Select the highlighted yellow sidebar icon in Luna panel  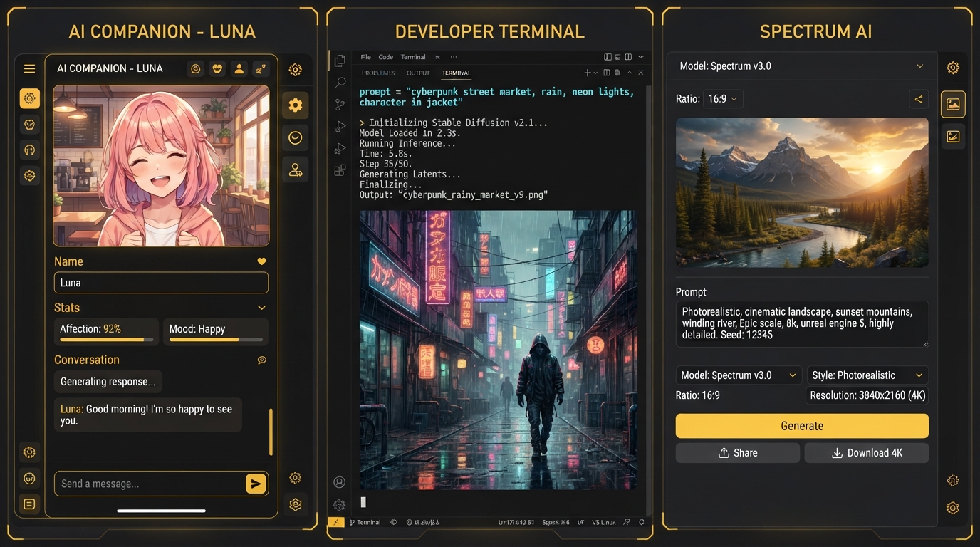(29, 98)
